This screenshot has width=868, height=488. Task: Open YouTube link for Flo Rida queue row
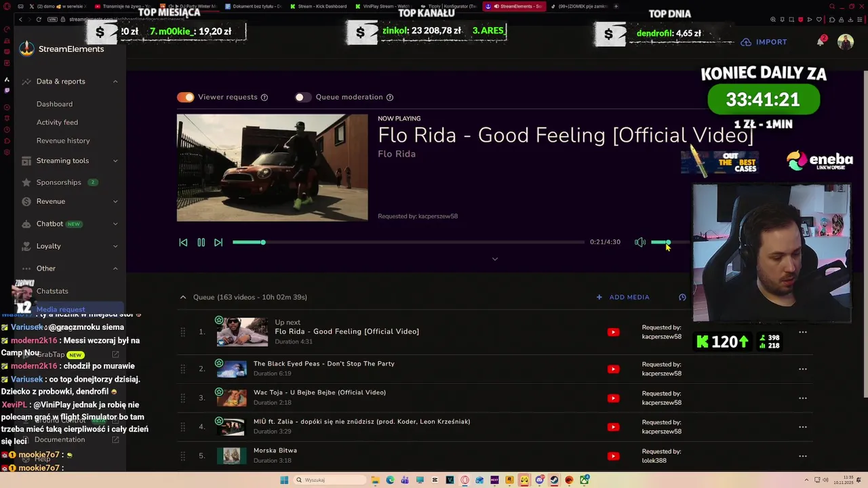click(613, 332)
